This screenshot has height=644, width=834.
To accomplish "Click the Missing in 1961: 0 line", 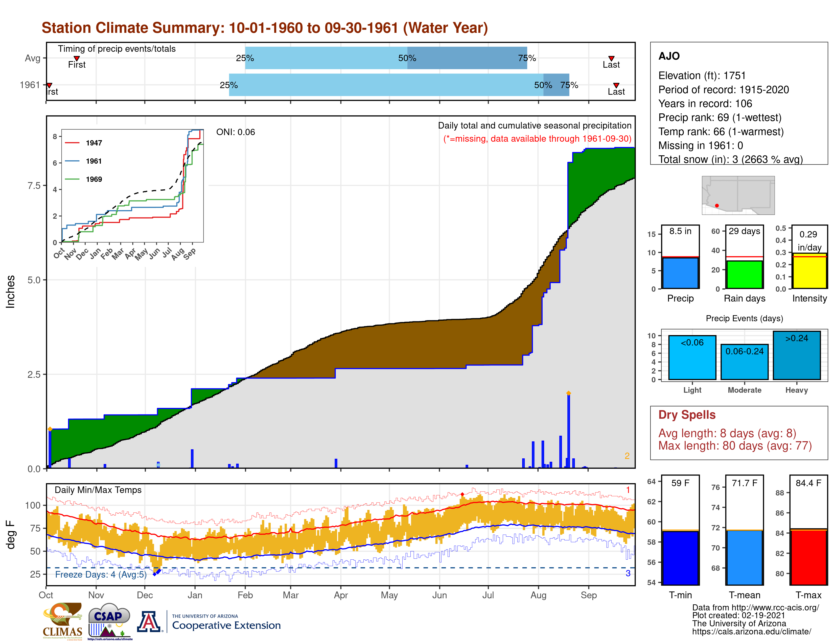I will [701, 145].
